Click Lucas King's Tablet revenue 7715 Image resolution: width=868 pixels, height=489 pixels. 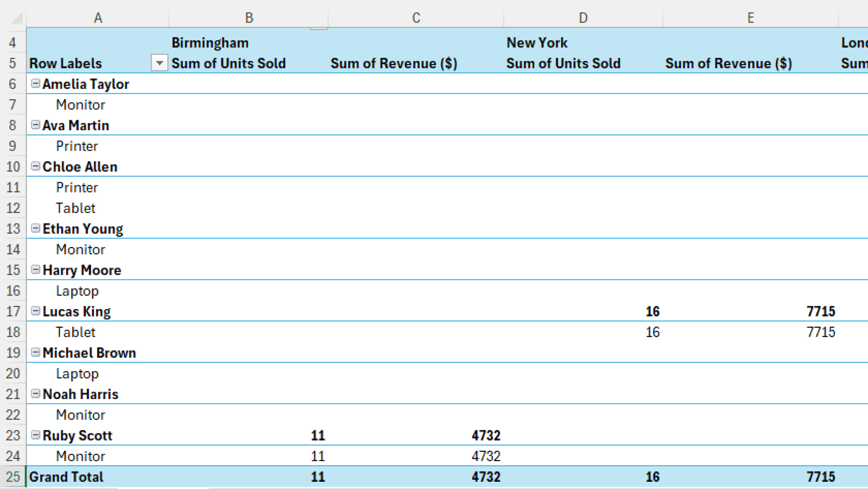click(x=821, y=332)
